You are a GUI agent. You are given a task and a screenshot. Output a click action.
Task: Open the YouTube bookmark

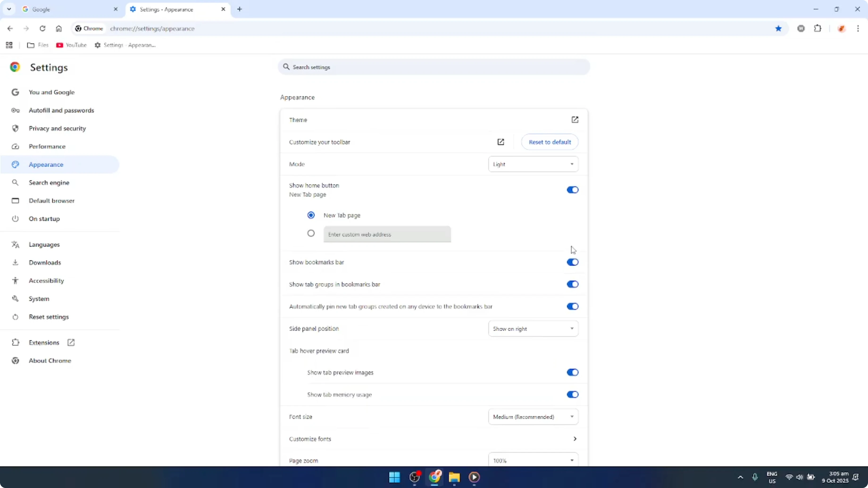(x=71, y=45)
